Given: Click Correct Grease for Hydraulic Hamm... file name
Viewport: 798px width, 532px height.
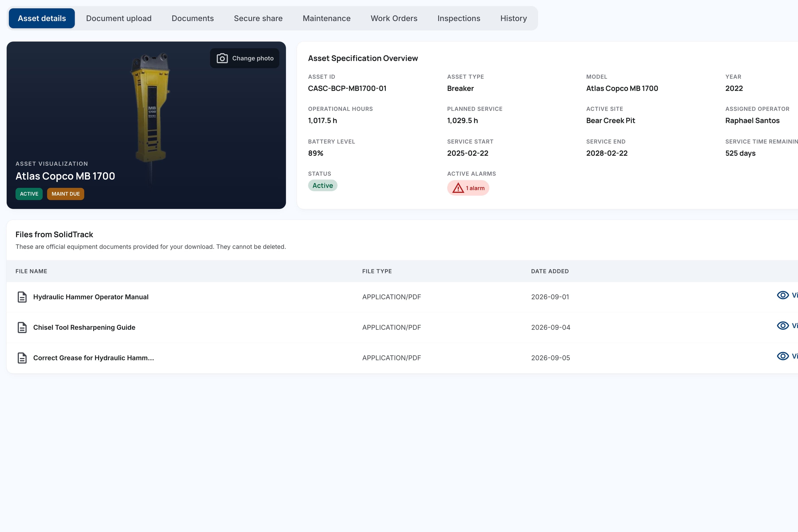Looking at the screenshot, I should (x=94, y=358).
